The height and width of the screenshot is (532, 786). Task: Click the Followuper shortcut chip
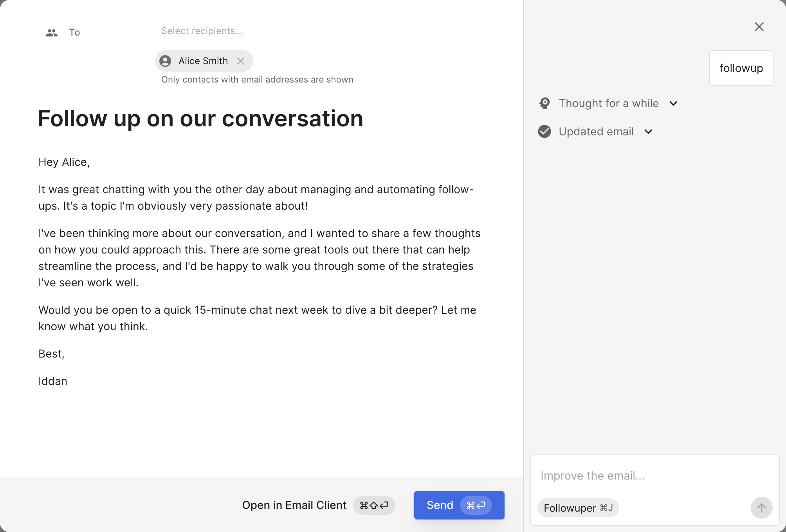point(578,508)
